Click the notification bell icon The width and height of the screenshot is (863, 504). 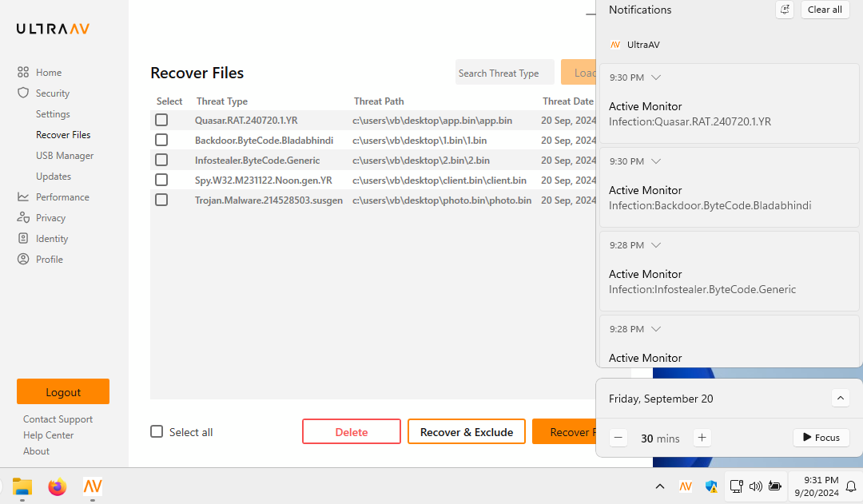(851, 486)
